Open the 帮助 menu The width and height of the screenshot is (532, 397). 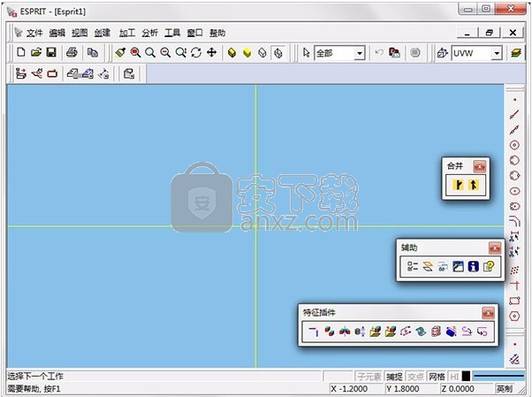point(217,33)
